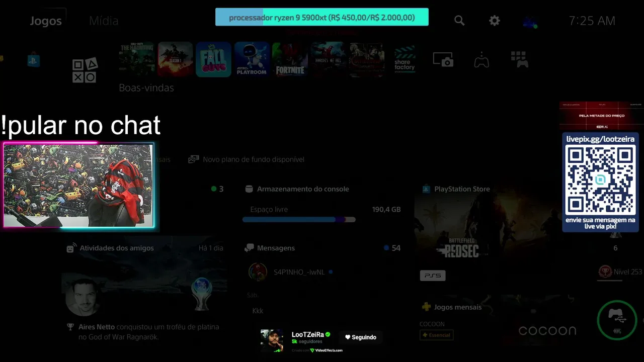644x362 pixels.
Task: Open the Castlevania game tile
Action: point(367,59)
